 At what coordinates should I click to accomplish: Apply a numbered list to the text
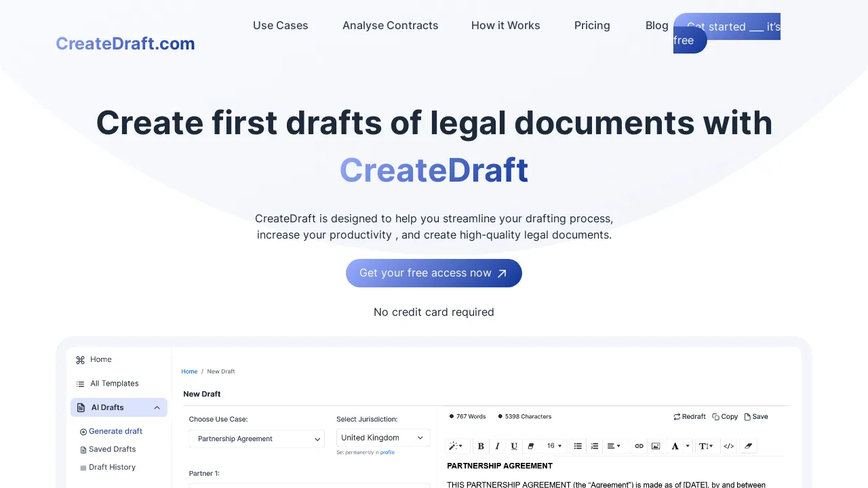tap(595, 446)
